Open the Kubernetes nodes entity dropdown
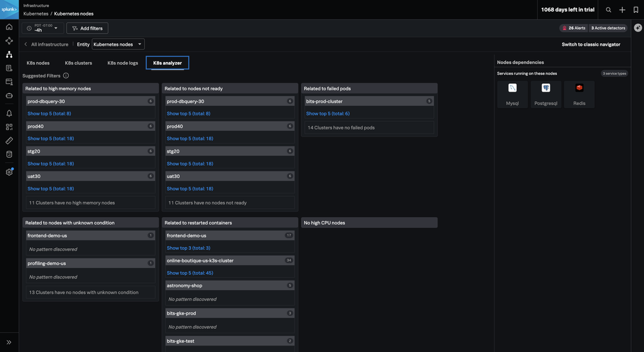644x352 pixels. click(118, 44)
